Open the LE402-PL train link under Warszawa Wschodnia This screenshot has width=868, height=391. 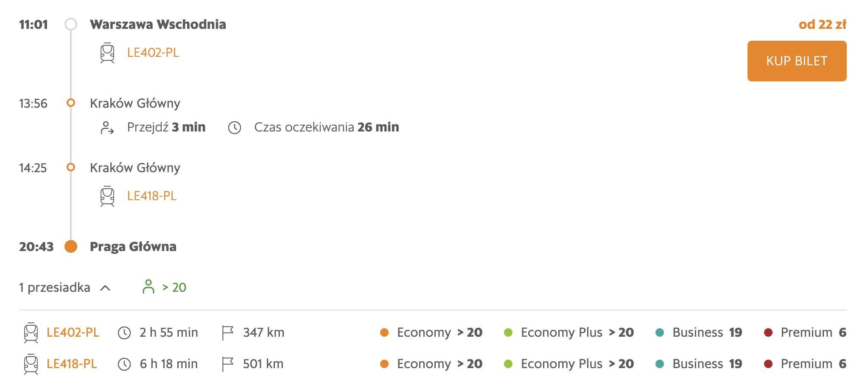coord(153,53)
